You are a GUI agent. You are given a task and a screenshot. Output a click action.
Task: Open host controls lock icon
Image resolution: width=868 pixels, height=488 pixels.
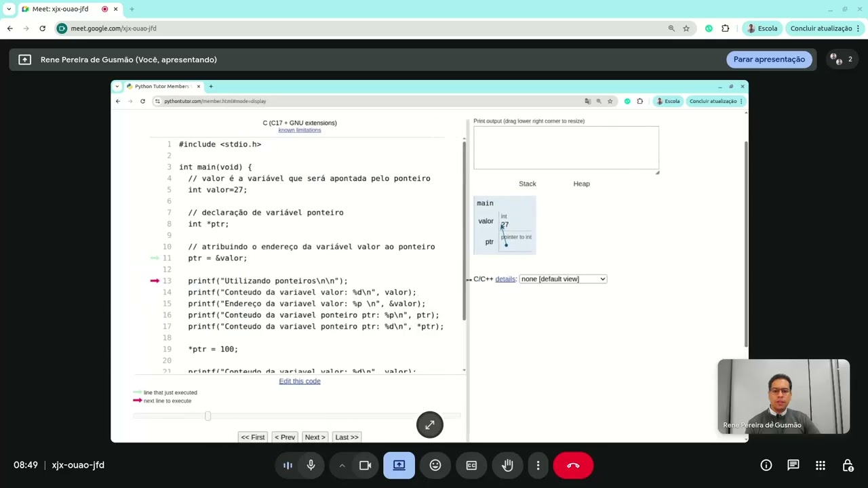click(848, 465)
